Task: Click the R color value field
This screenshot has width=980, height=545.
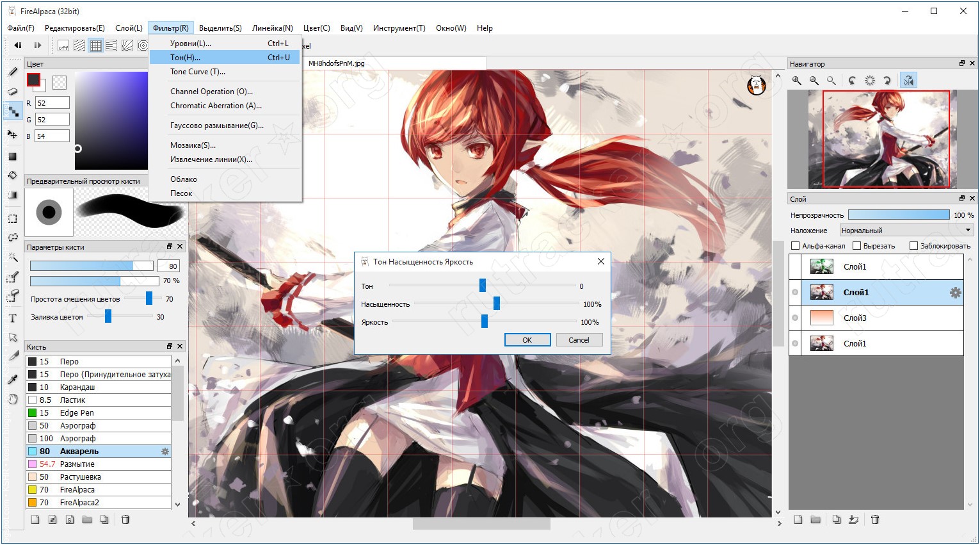Action: tap(52, 103)
